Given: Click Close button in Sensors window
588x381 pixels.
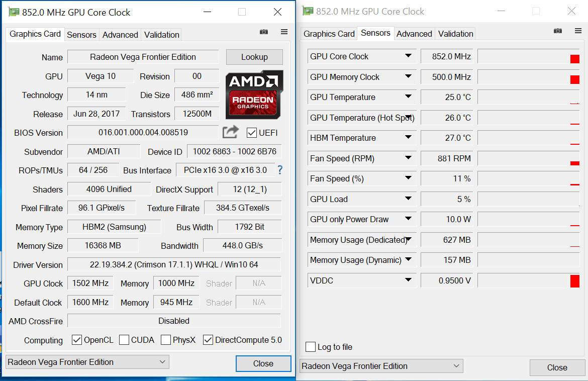Looking at the screenshot, I should [x=557, y=367].
